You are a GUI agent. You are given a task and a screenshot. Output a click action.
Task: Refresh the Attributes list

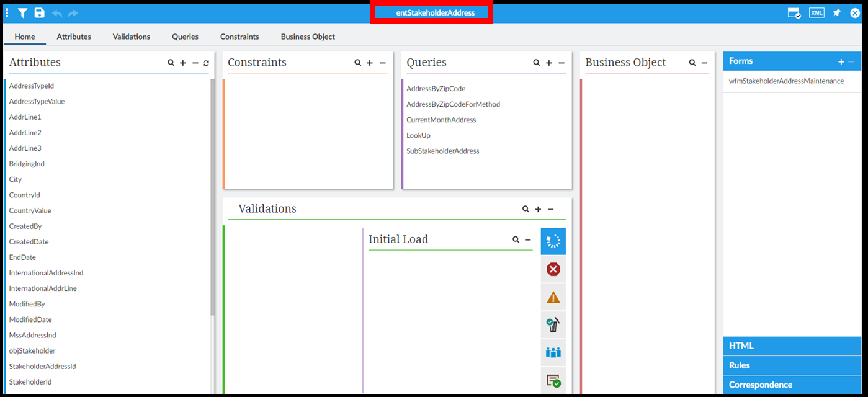click(x=206, y=63)
